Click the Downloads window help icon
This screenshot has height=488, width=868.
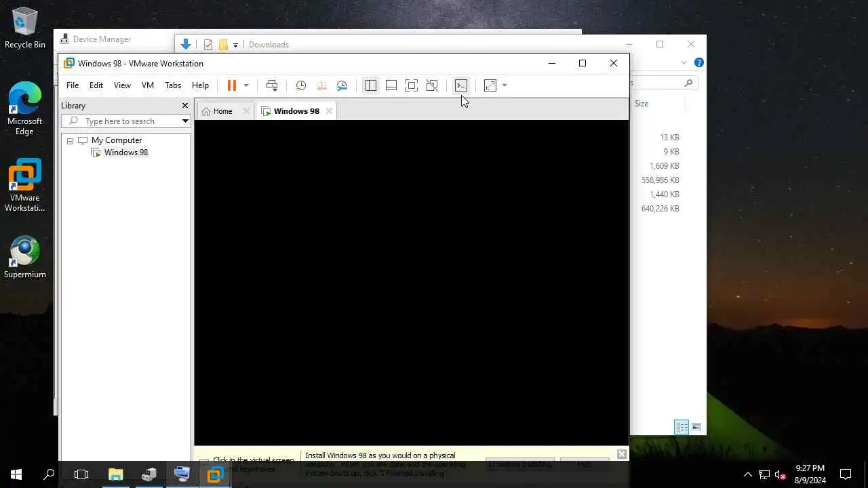pos(698,62)
